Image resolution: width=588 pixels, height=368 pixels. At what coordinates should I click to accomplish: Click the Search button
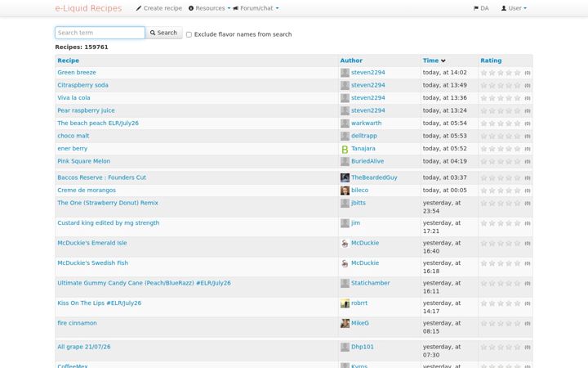click(163, 33)
